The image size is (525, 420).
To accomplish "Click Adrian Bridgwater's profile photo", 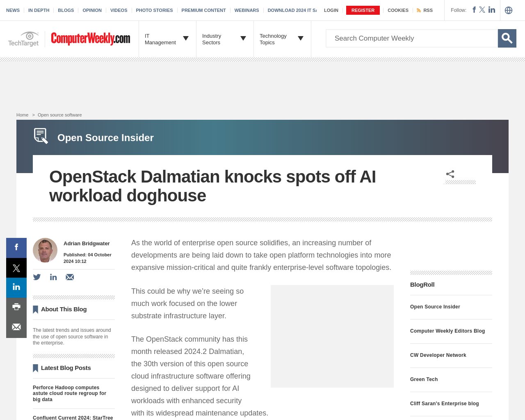I will (45, 250).
